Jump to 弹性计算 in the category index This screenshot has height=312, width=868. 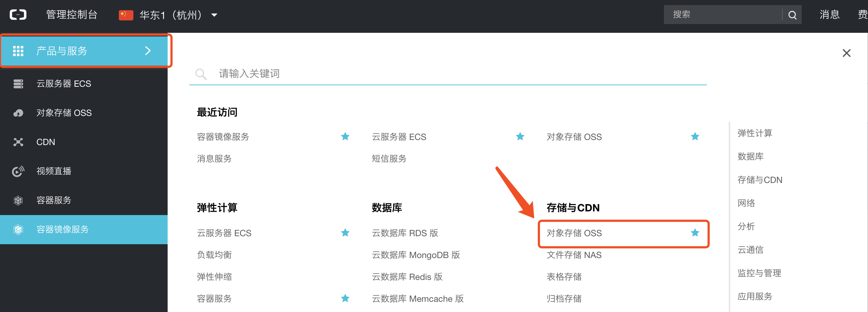(x=755, y=133)
